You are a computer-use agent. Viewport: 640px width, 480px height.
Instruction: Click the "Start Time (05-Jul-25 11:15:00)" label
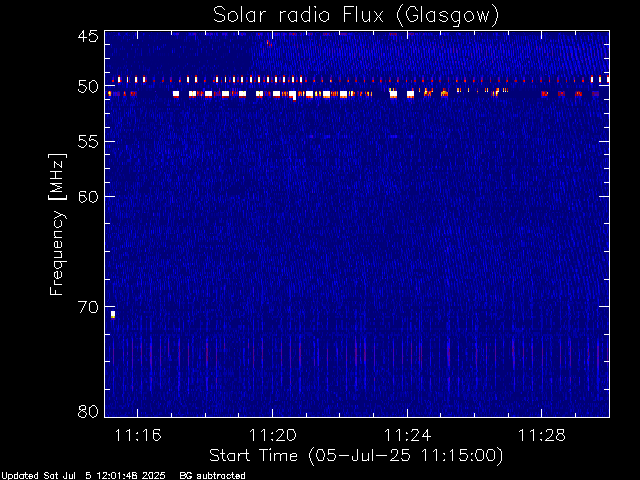point(356,456)
